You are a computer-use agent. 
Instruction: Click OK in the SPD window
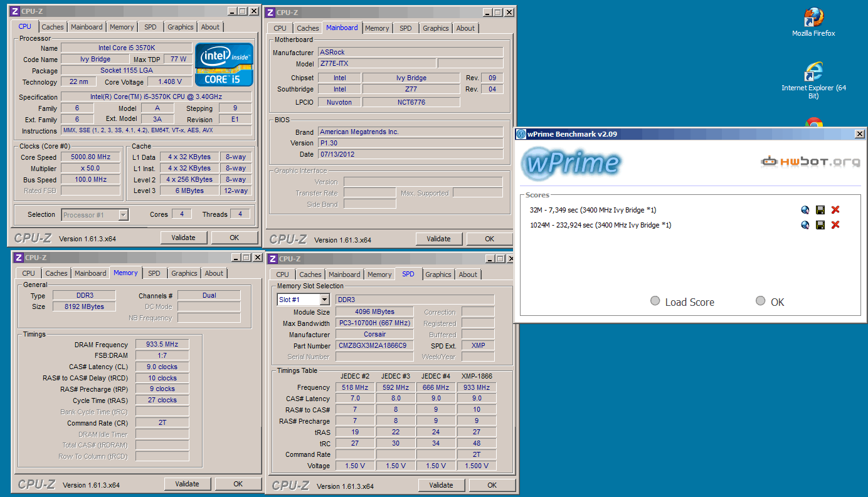[x=492, y=485]
